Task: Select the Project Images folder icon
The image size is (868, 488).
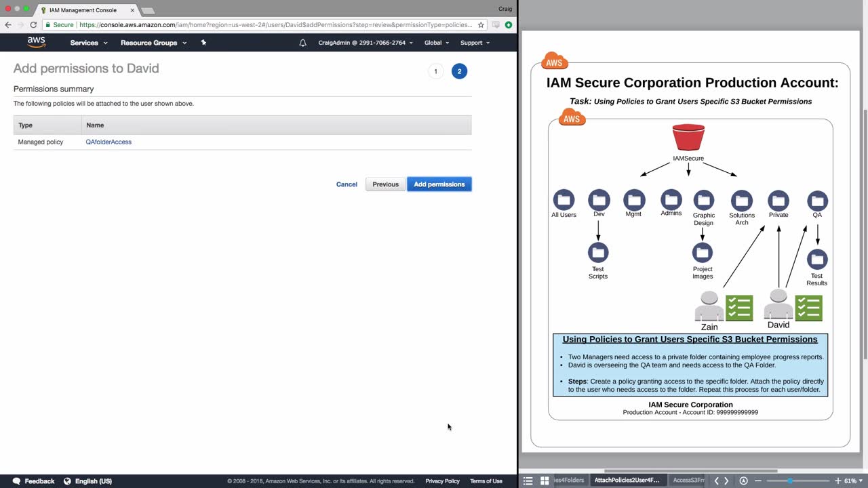Action: (703, 253)
